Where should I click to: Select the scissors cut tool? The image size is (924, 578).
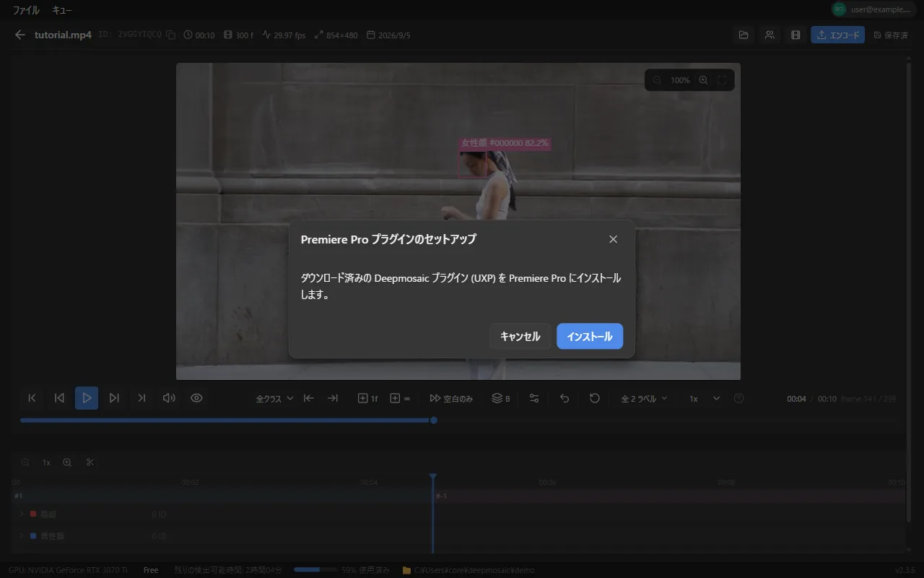point(90,462)
